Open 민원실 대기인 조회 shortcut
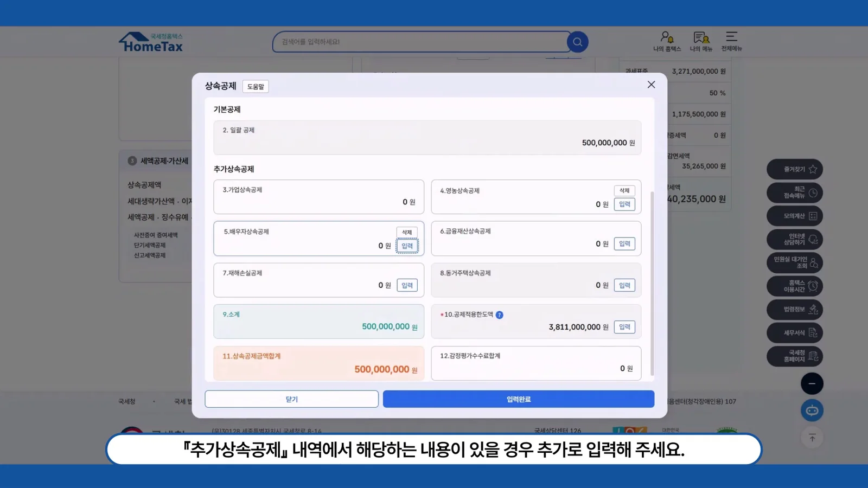Viewport: 868px width, 488px height. point(795,262)
